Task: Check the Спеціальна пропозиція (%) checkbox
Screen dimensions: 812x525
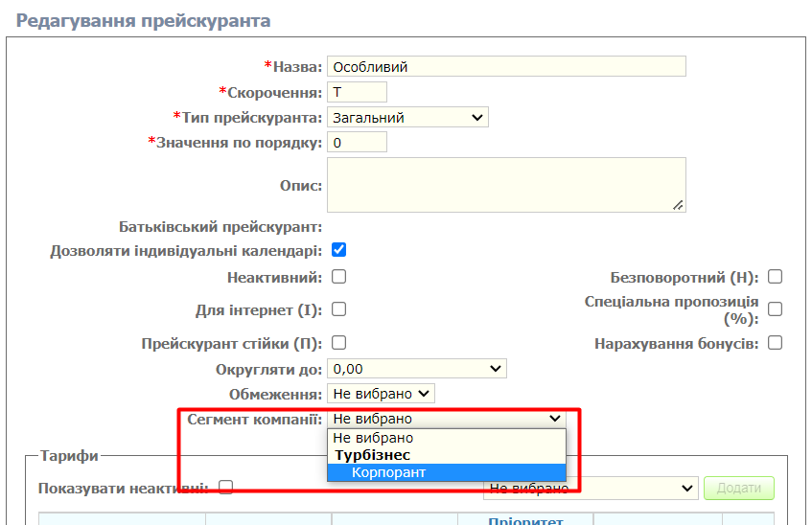Action: coord(775,309)
